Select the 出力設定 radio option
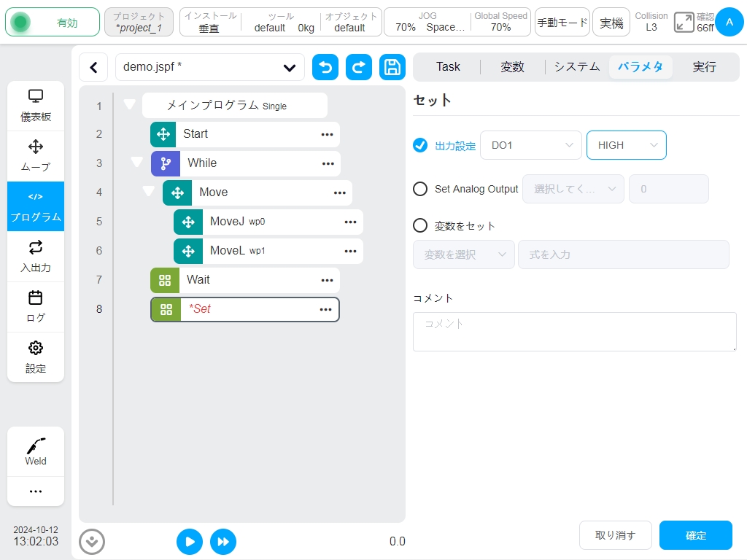The image size is (747, 560). [x=420, y=145]
